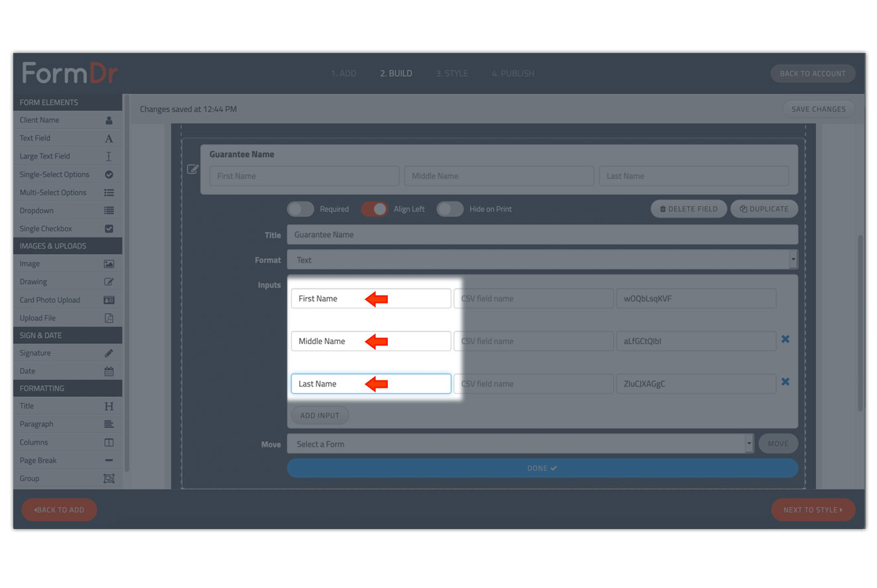Click the FORMATTING section header
The image size is (877, 588).
tap(68, 388)
